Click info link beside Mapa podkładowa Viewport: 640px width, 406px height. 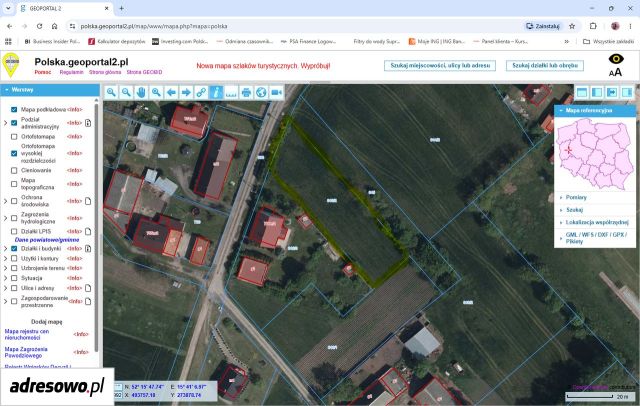click(75, 109)
